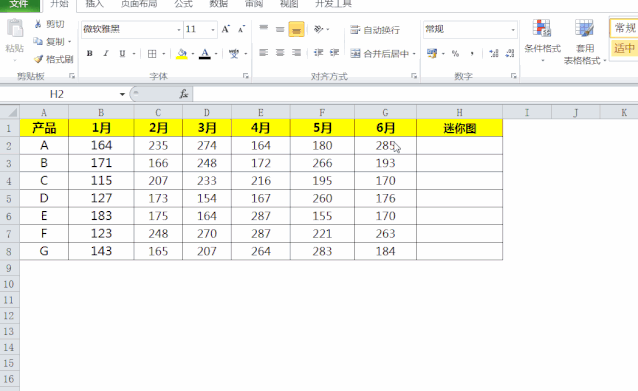Click the Paste (粘贴) icon
The height and width of the screenshot is (391, 638).
[15, 29]
